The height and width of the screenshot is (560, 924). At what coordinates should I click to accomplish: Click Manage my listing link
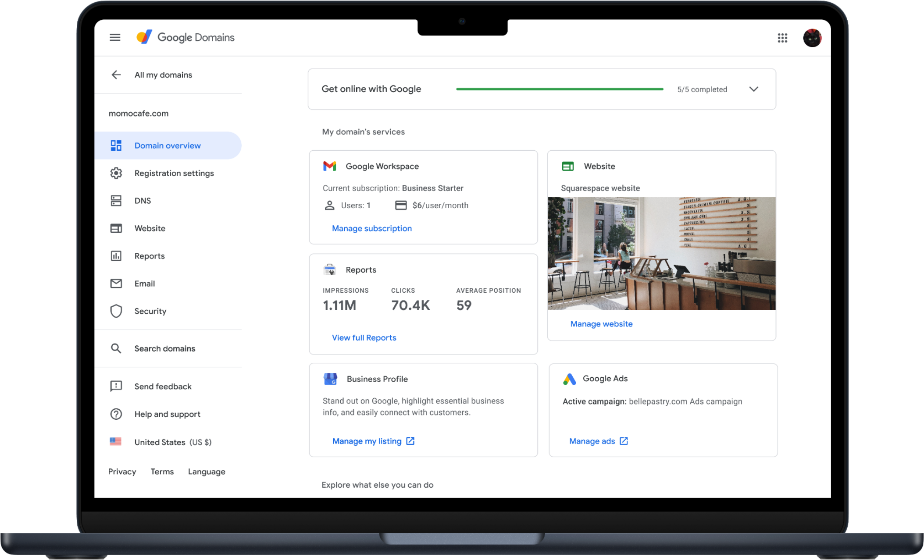[367, 441]
